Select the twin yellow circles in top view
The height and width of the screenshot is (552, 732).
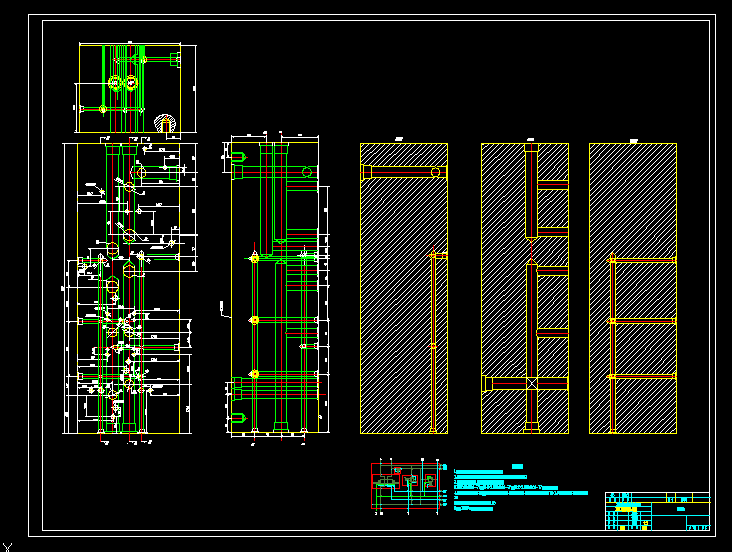123,83
